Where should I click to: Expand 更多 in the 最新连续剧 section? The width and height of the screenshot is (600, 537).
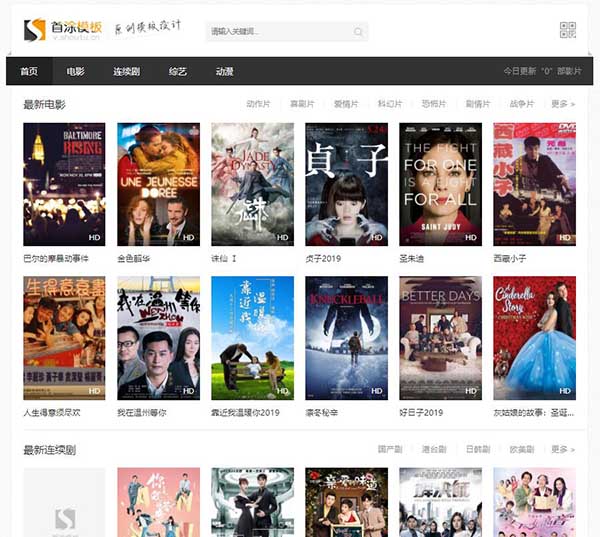click(x=563, y=449)
